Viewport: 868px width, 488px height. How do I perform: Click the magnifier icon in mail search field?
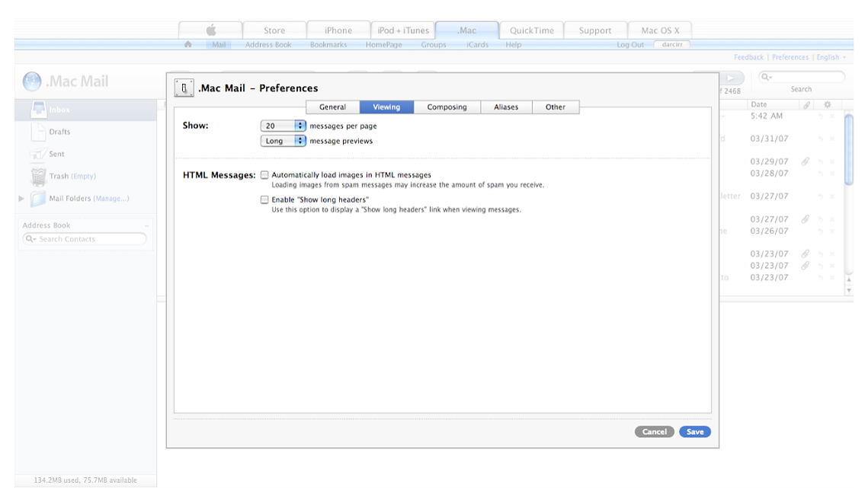766,77
